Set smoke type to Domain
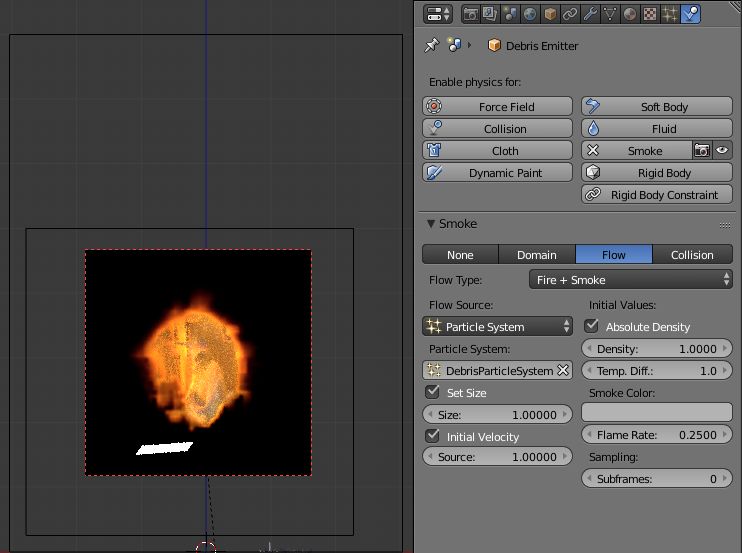Screen dimensions: 742x553 pos(537,255)
